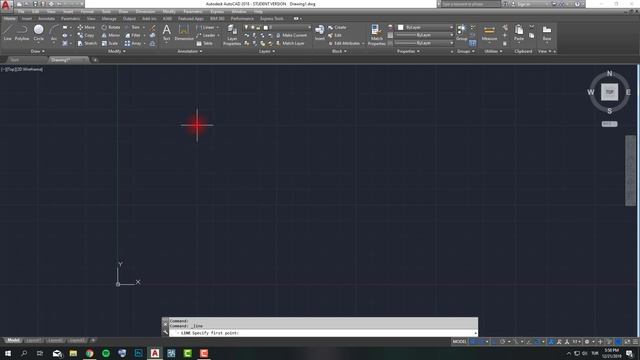640x360 pixels.
Task: Click the Array tool
Action: [133, 43]
